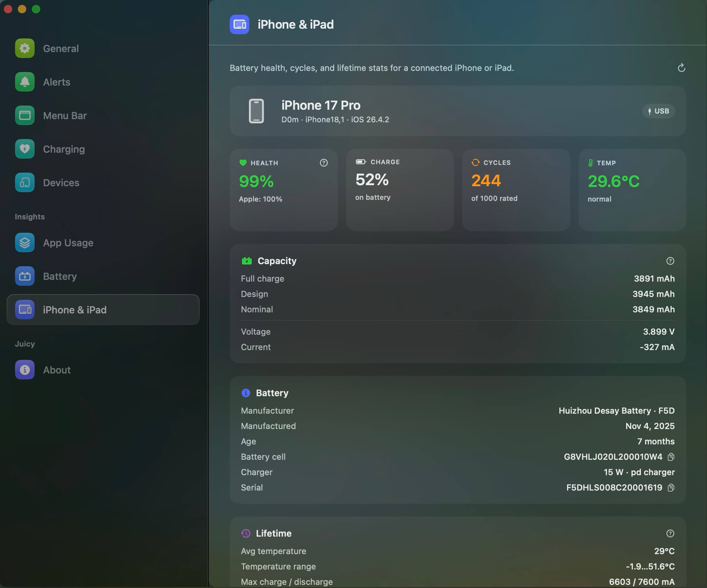
Task: Switch to the Alerts tab label
Action: click(x=57, y=82)
